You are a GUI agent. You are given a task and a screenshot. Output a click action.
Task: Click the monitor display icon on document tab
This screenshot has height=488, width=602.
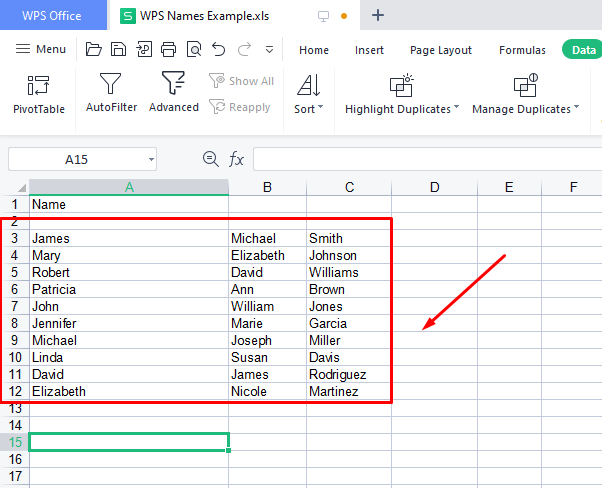tap(323, 16)
